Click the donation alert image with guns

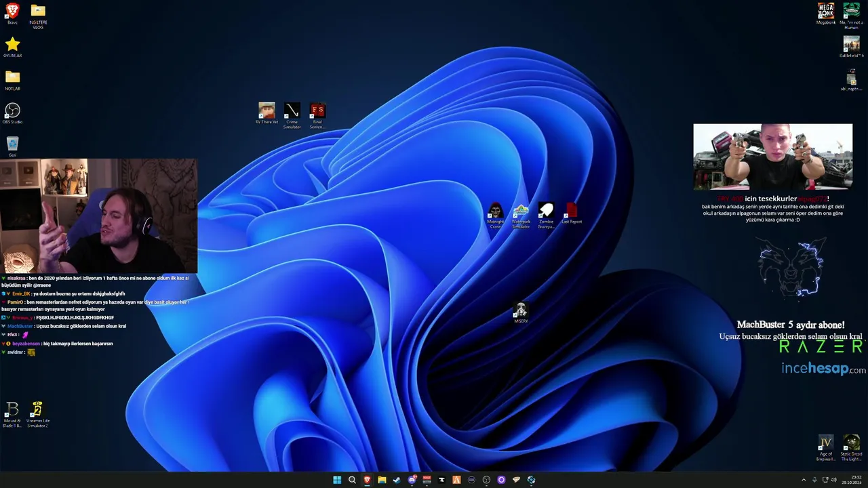[x=772, y=157]
